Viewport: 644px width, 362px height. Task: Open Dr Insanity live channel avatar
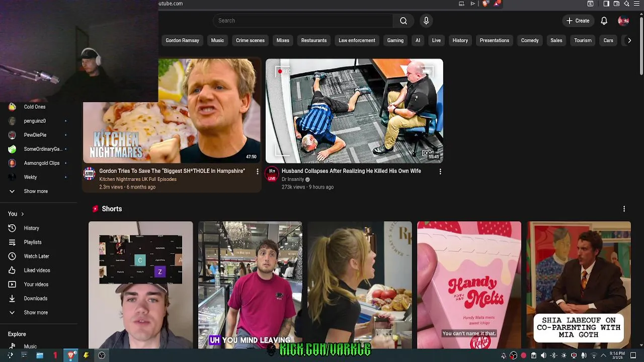[x=272, y=174]
